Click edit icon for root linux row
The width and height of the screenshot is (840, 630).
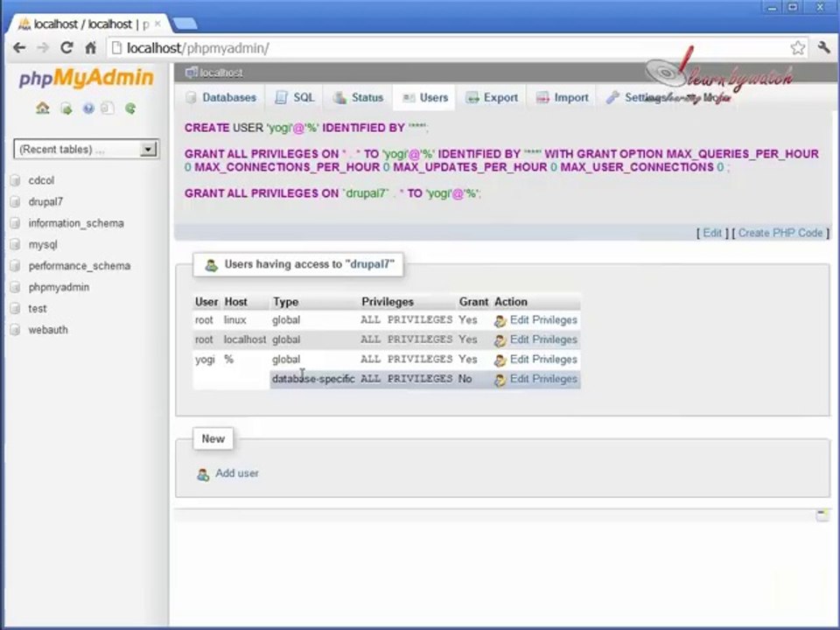tap(500, 321)
